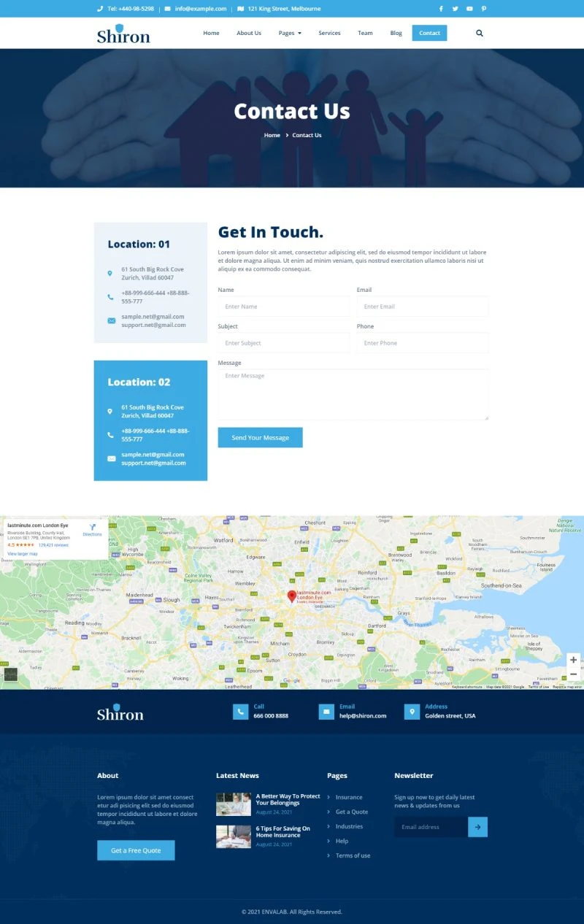Submit newsletter with the arrow icon button
Viewport: 584px width, 924px height.
tap(477, 827)
